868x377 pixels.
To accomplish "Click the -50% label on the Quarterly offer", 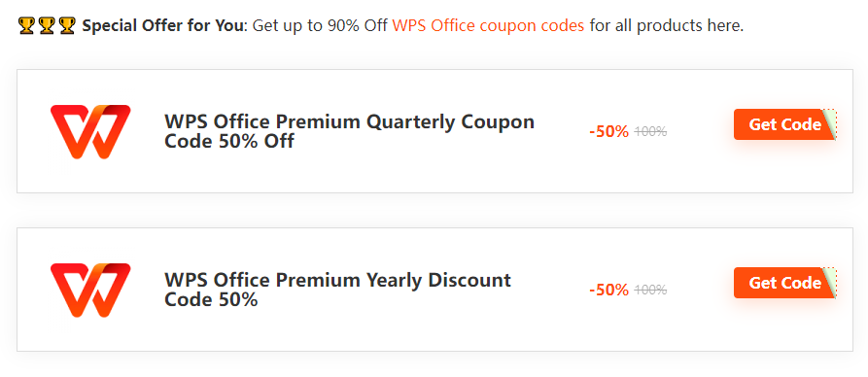I will (x=608, y=132).
